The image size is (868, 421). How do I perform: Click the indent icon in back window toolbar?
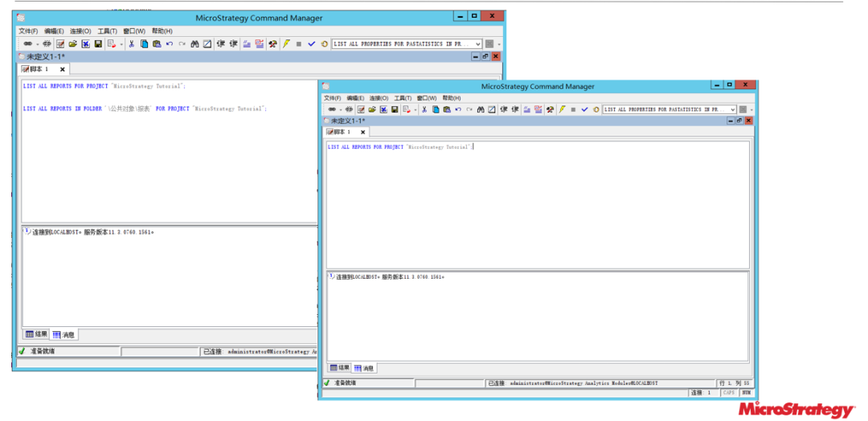click(220, 43)
